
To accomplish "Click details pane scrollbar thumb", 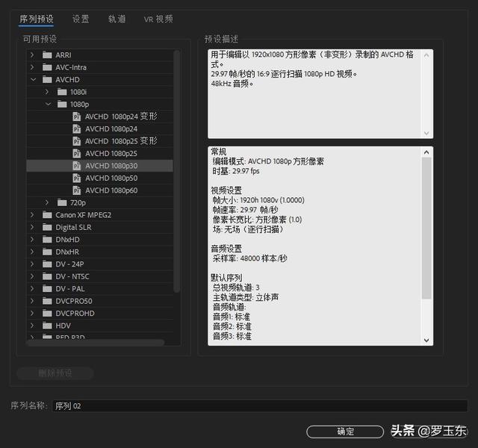I will 426,228.
